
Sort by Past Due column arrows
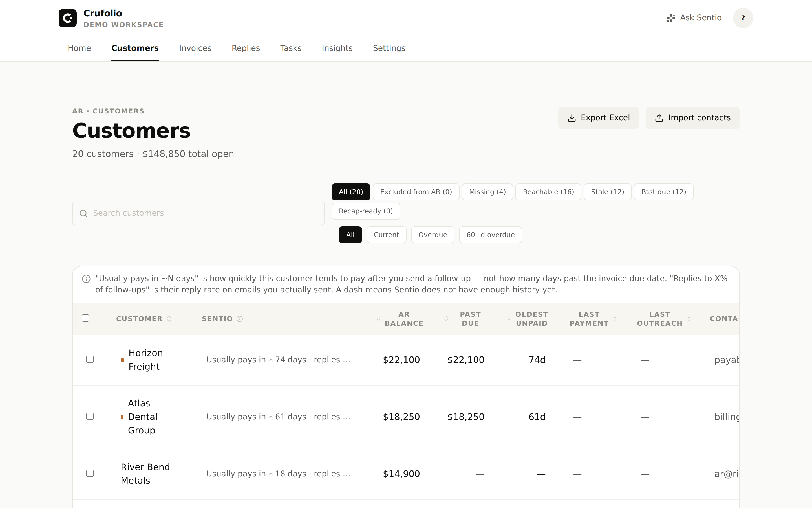[x=446, y=319]
